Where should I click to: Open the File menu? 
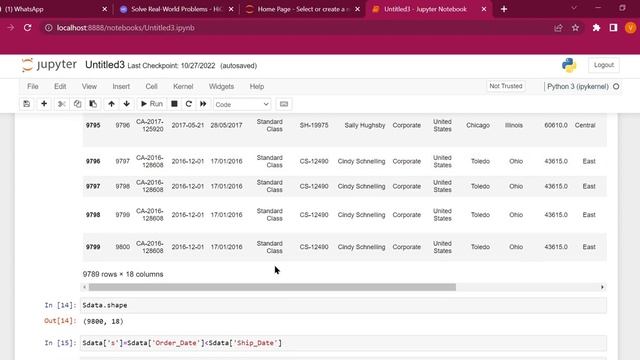pos(33,87)
